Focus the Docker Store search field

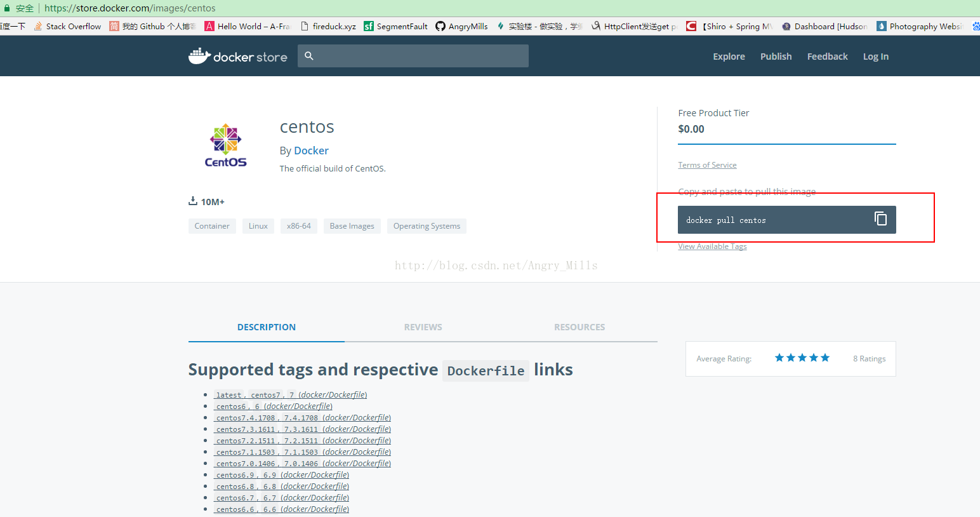(x=413, y=56)
